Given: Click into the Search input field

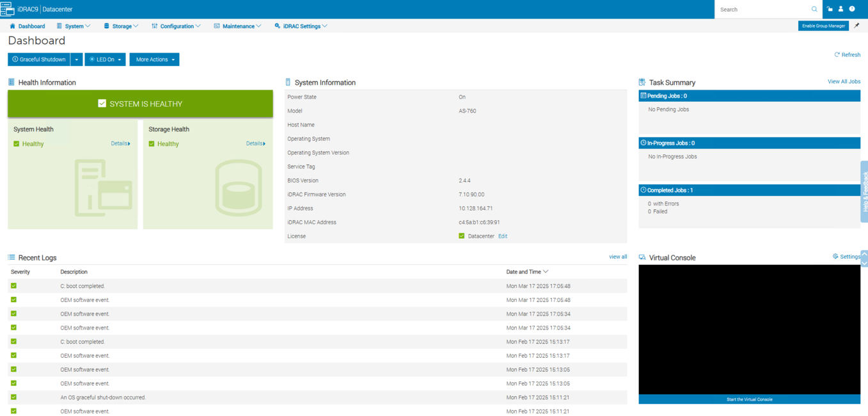Looking at the screenshot, I should [762, 10].
